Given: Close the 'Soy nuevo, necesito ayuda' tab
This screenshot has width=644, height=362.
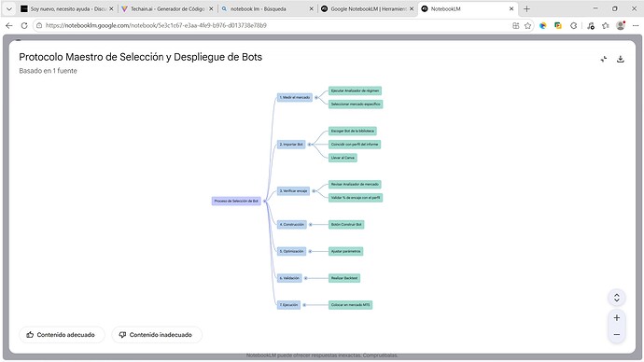Looking at the screenshot, I should (x=111, y=8).
